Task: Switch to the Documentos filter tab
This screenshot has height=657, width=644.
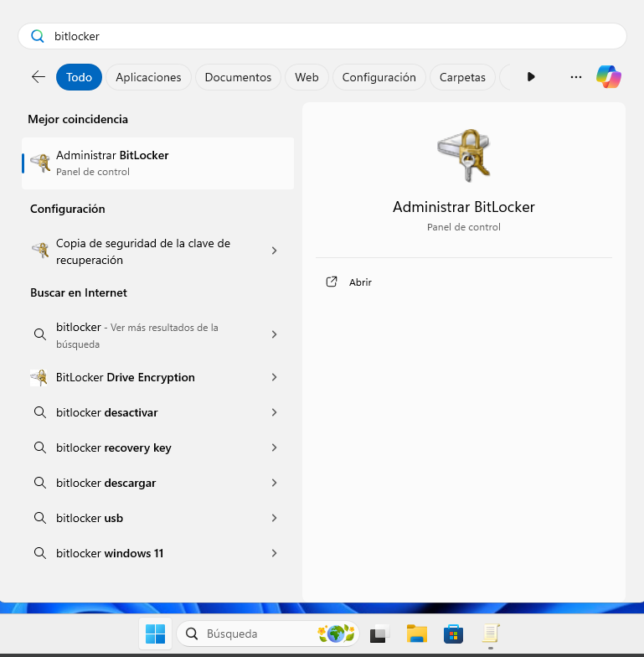Action: (x=238, y=77)
